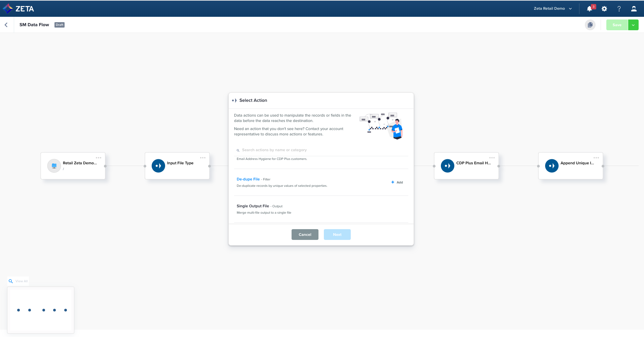Click the Zeta logo
644x337 pixels.
tap(18, 9)
